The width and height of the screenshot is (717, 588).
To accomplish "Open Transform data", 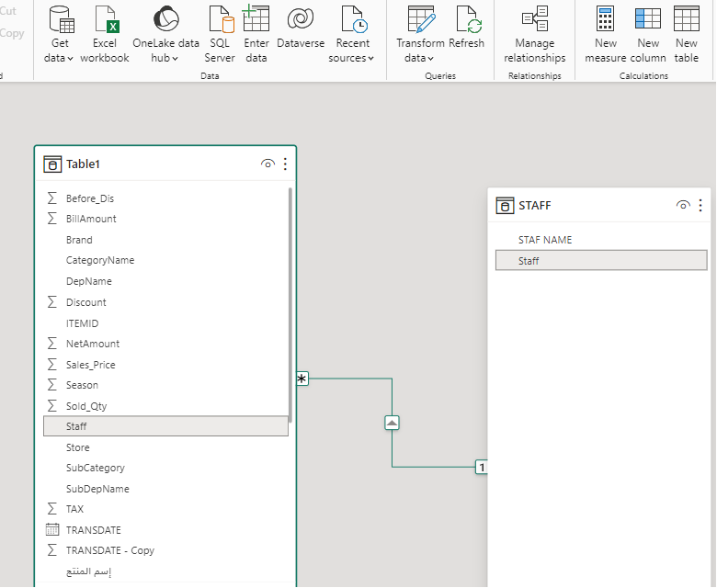I will click(420, 35).
